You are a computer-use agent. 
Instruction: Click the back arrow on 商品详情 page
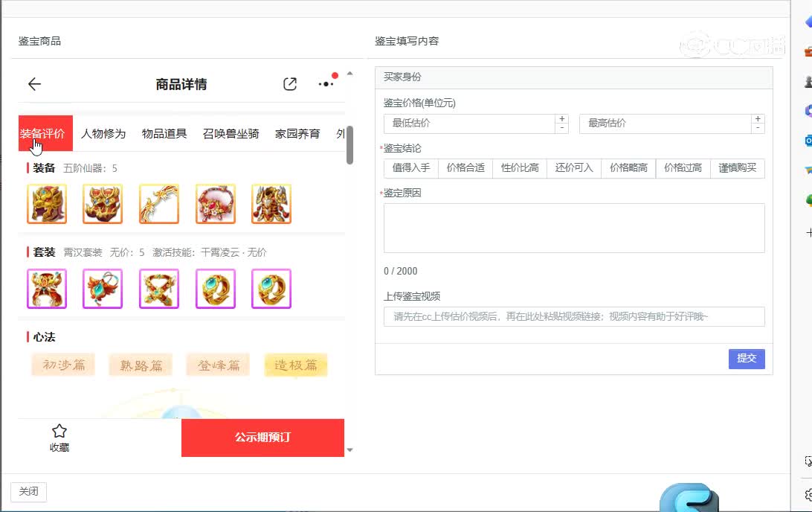pyautogui.click(x=34, y=84)
